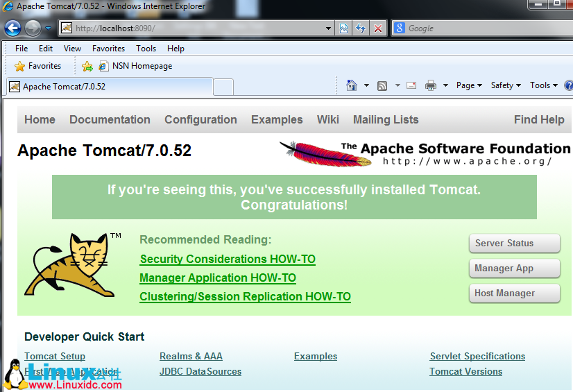The image size is (573, 392).
Task: Open the Mailing Lists nav link
Action: click(386, 119)
